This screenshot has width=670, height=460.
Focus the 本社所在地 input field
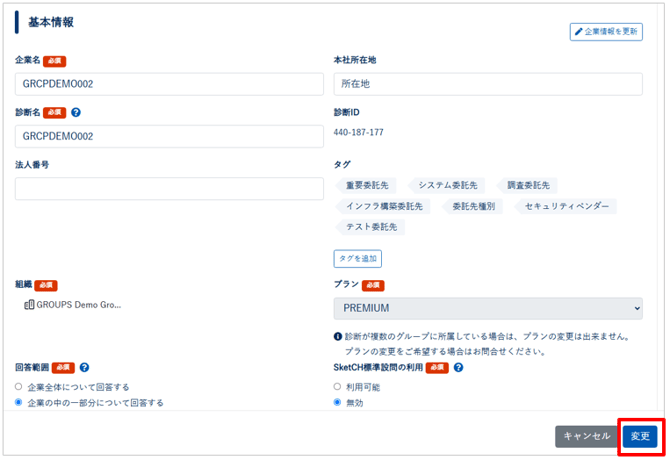pos(488,84)
